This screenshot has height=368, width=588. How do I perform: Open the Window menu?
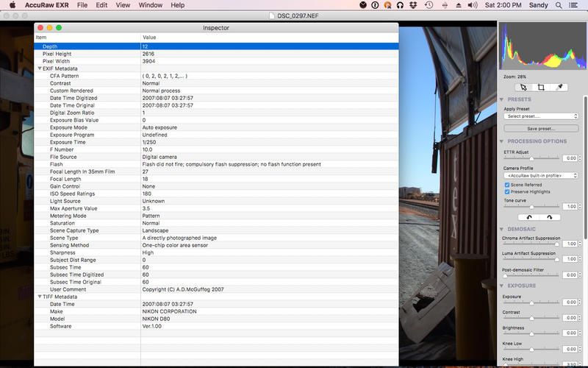click(x=151, y=5)
